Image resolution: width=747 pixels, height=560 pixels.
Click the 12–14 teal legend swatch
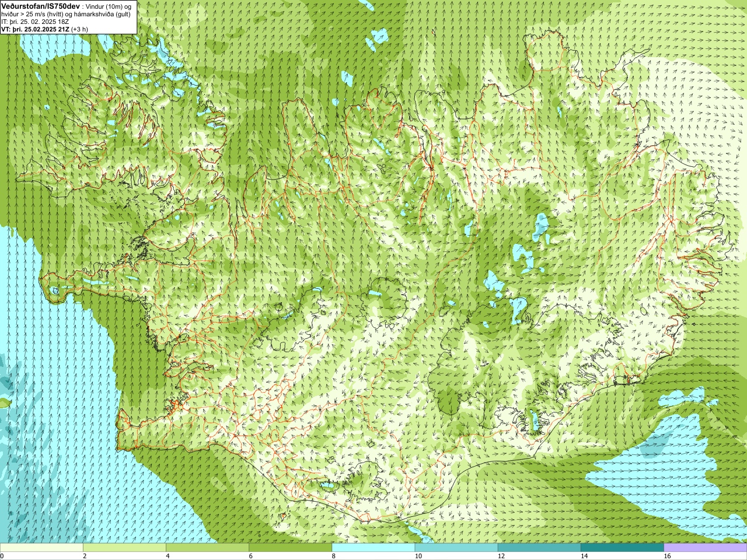coord(539,548)
